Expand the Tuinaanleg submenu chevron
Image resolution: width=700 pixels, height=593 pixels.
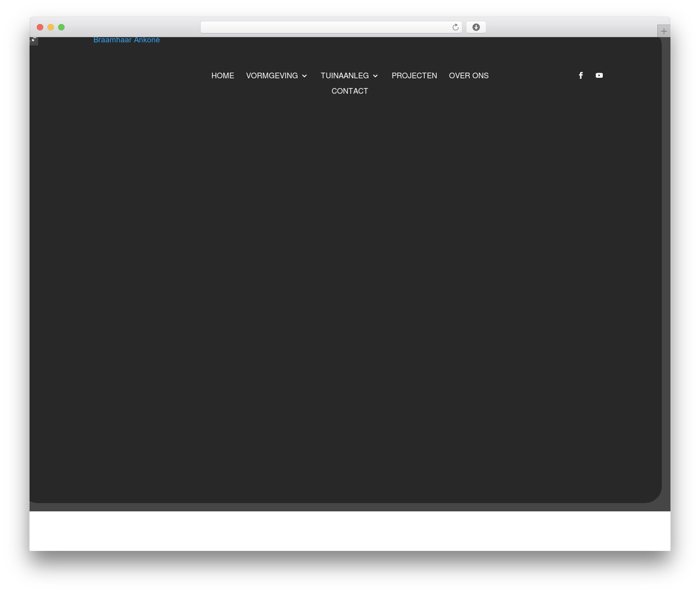tap(375, 76)
